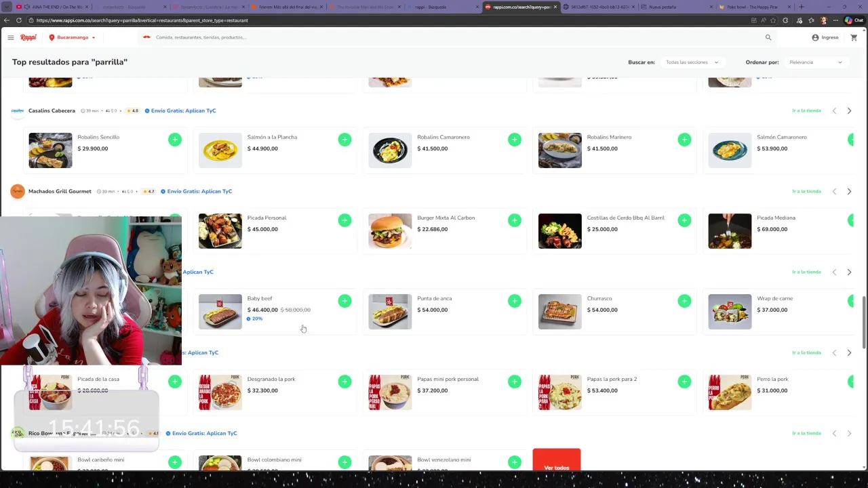Add Bowl colombiano mini to cart
This screenshot has height=488, width=868.
coord(344,462)
